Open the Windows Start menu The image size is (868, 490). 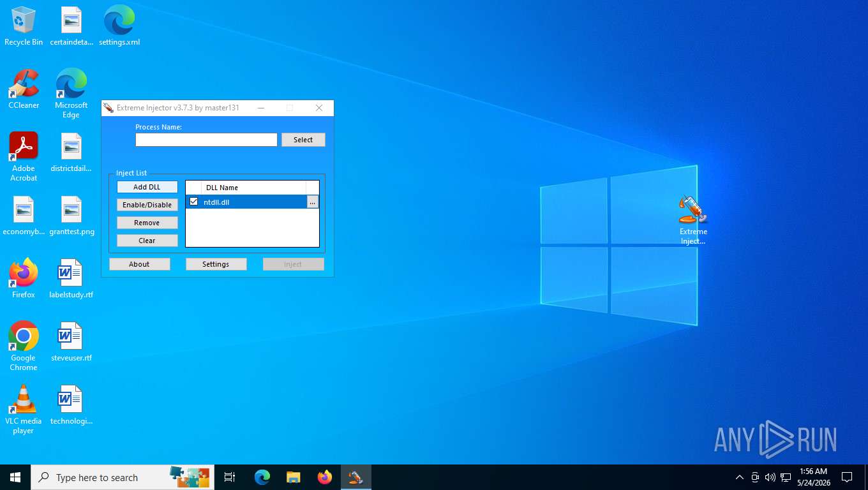[15, 477]
